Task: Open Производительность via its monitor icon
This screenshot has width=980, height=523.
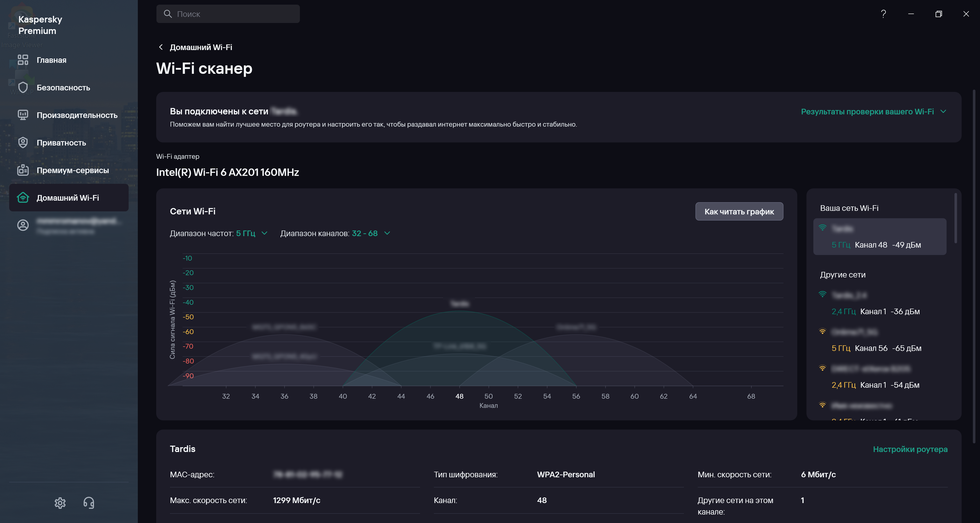Action: (23, 115)
